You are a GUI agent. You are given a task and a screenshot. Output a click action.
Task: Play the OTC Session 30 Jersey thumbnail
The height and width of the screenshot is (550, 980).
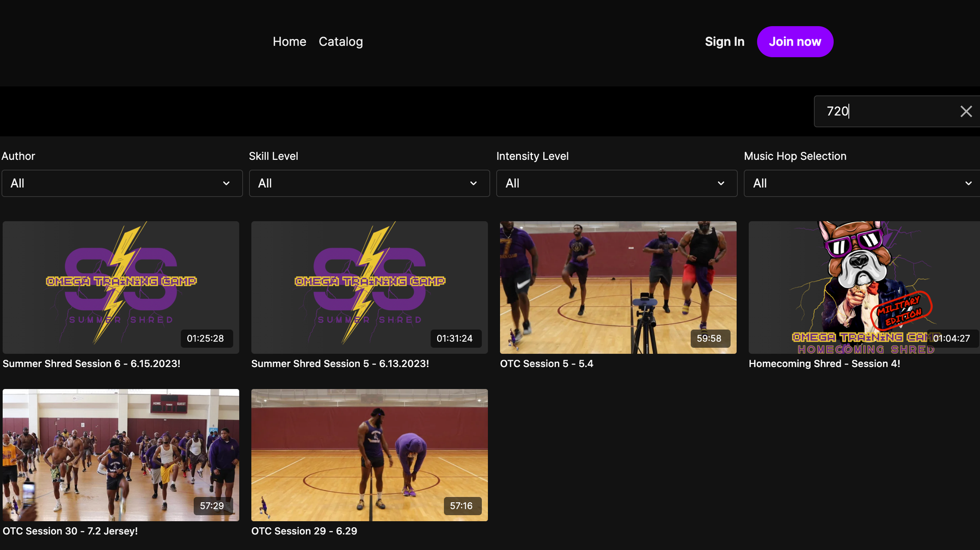pos(121,455)
